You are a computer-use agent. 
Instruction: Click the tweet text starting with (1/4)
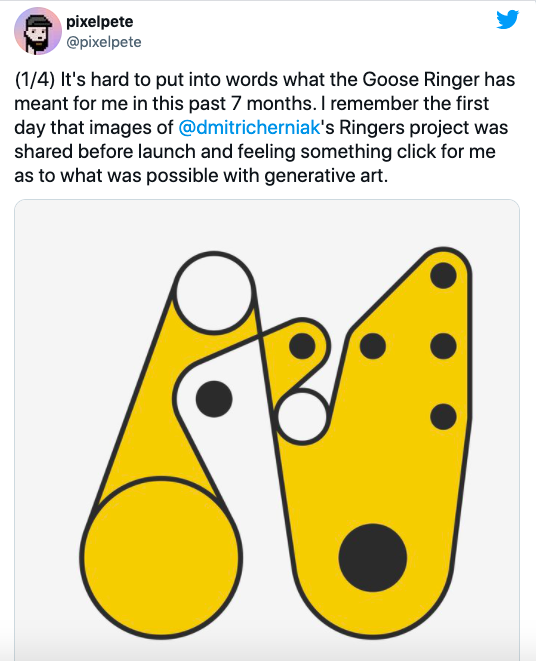click(x=265, y=127)
